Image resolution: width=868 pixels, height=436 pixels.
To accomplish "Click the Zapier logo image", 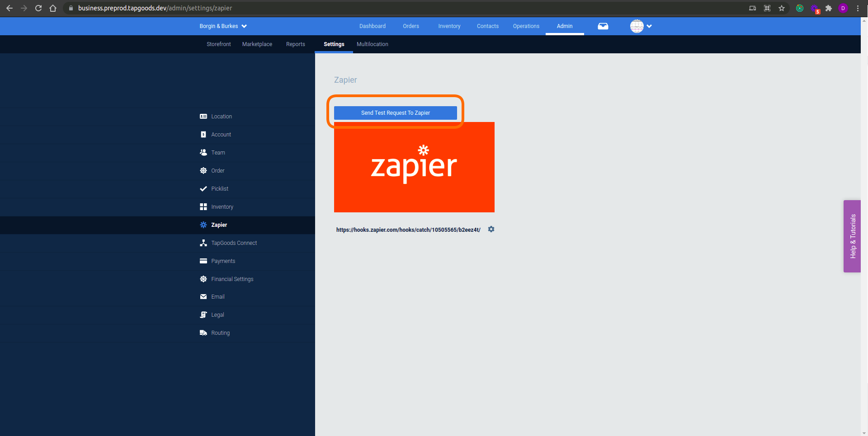I will coord(414,167).
